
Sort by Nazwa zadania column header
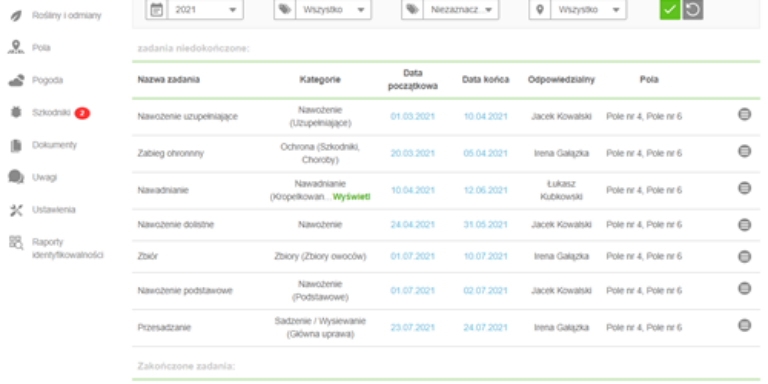tap(168, 79)
